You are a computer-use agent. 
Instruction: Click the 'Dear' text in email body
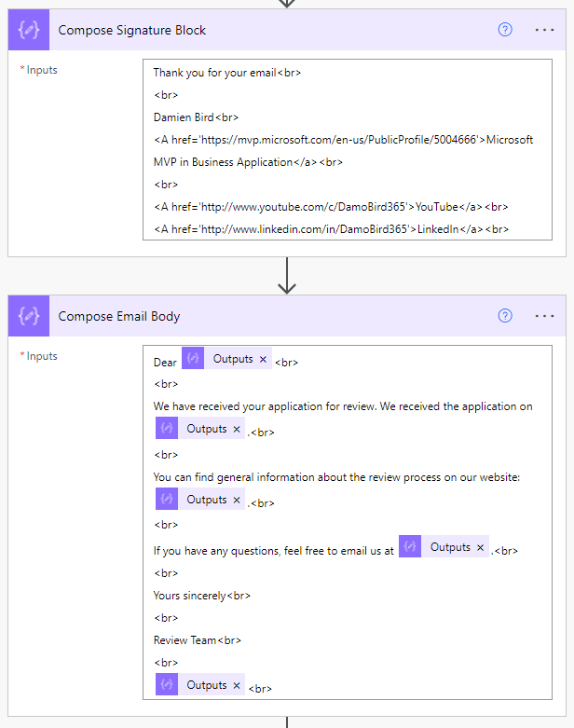(165, 363)
